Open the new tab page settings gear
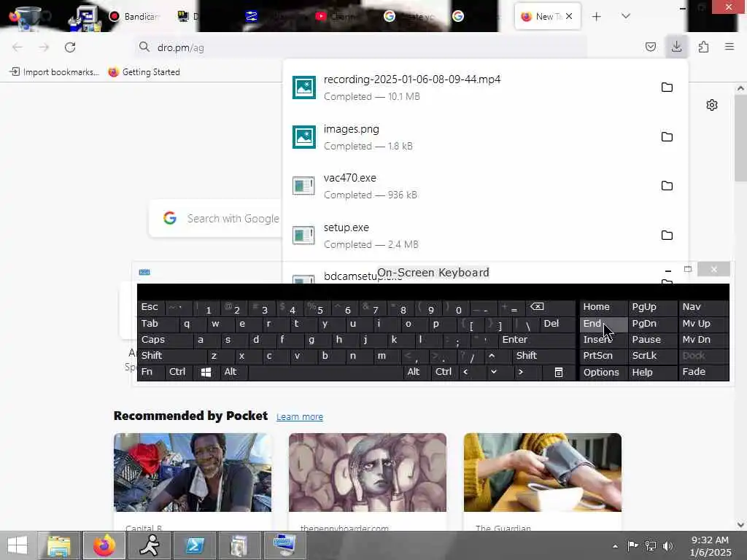 (712, 105)
